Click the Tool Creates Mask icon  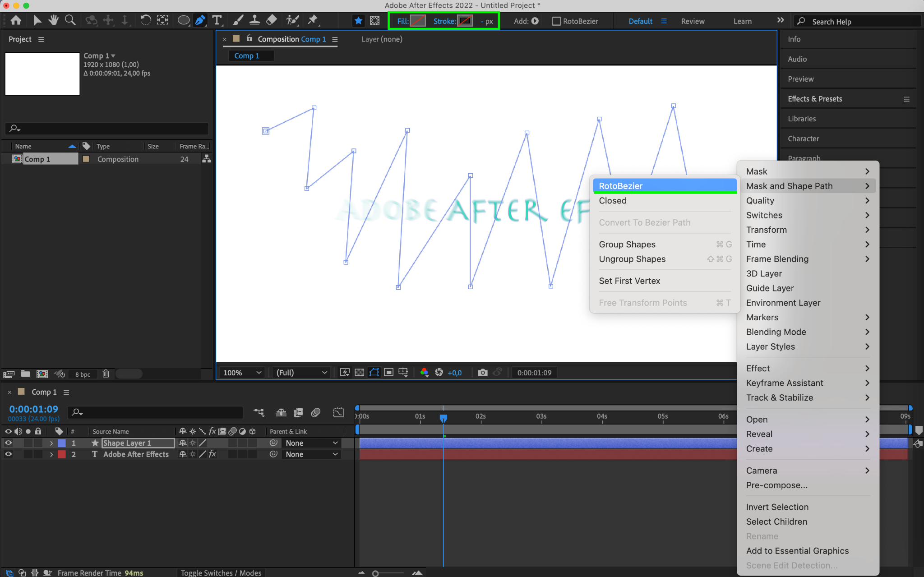375,21
